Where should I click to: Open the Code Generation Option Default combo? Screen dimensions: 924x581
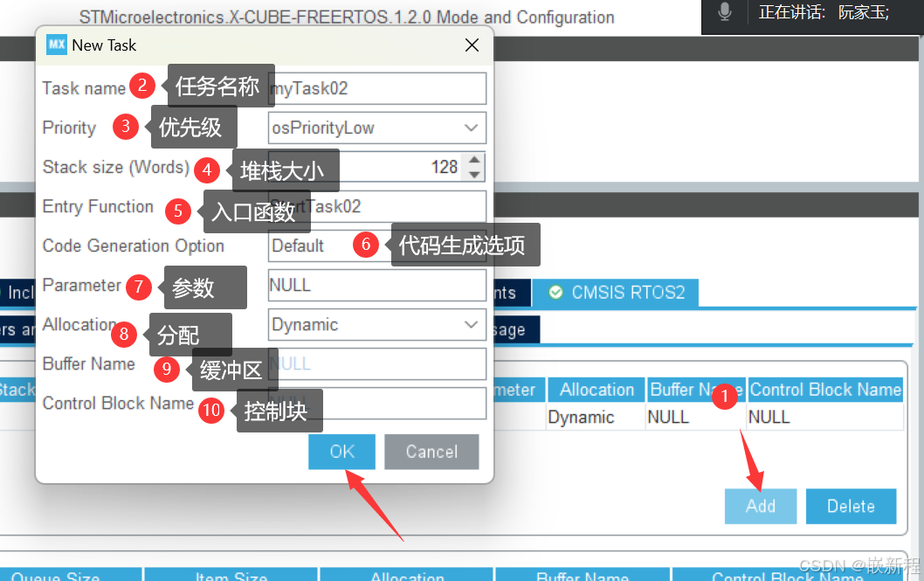(377, 246)
